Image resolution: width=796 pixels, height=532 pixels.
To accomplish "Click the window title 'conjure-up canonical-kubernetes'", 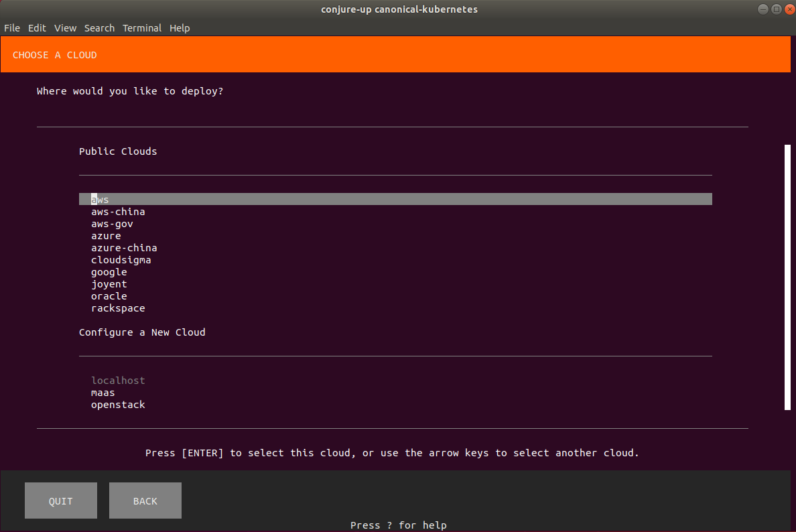I will pos(399,9).
